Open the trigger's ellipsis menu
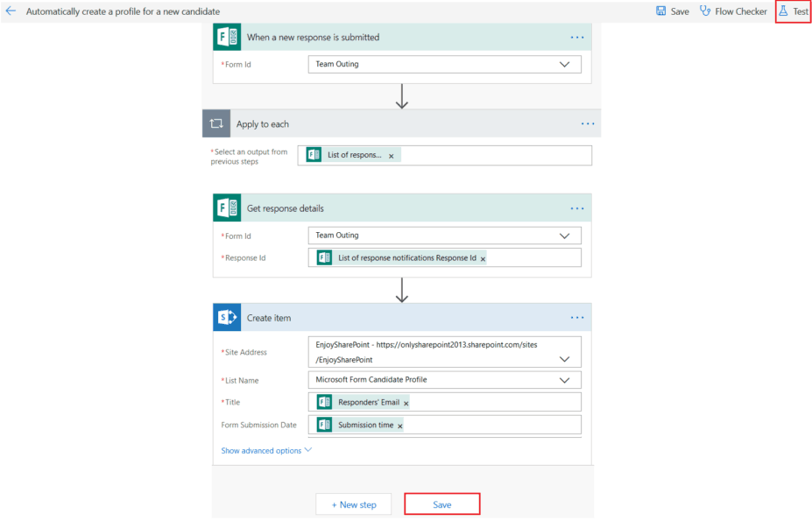The height and width of the screenshot is (521, 812). point(576,37)
